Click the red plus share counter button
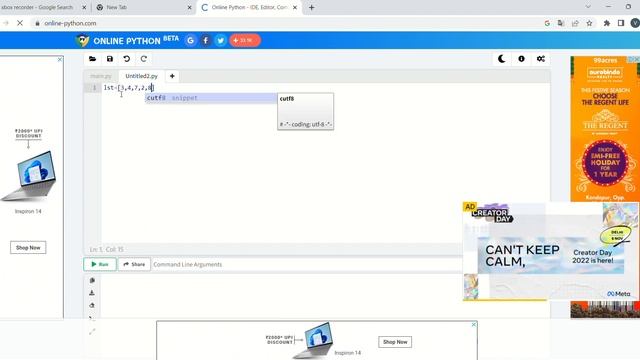 [x=244, y=40]
